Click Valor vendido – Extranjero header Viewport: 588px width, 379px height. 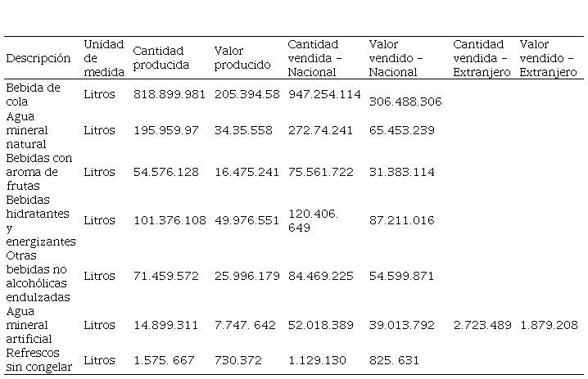548,58
